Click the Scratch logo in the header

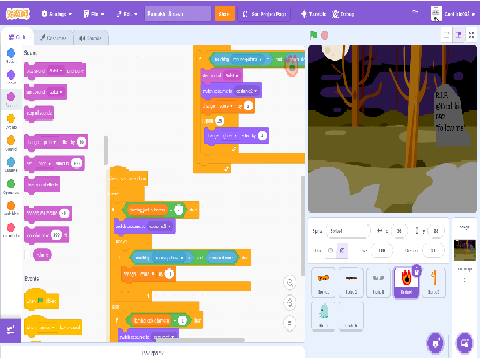(18, 14)
